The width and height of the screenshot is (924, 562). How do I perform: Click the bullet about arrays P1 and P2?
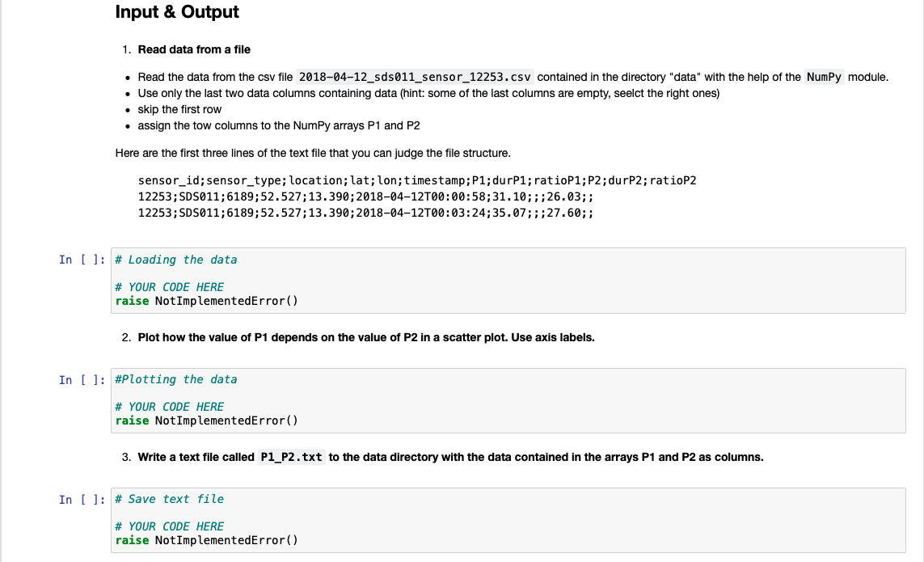pyautogui.click(x=279, y=125)
